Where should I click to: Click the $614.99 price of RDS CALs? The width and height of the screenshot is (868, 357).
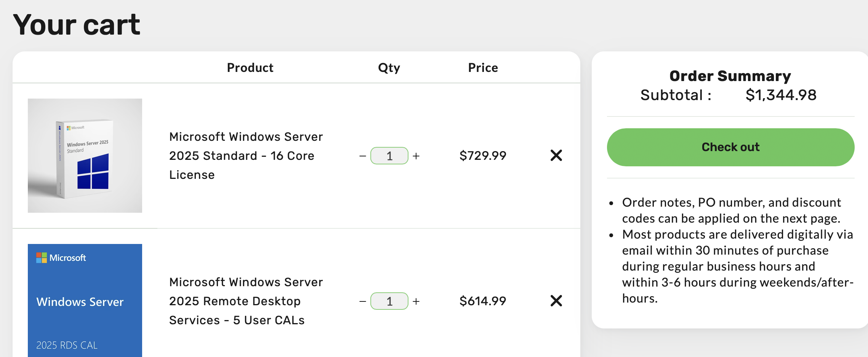(x=483, y=301)
